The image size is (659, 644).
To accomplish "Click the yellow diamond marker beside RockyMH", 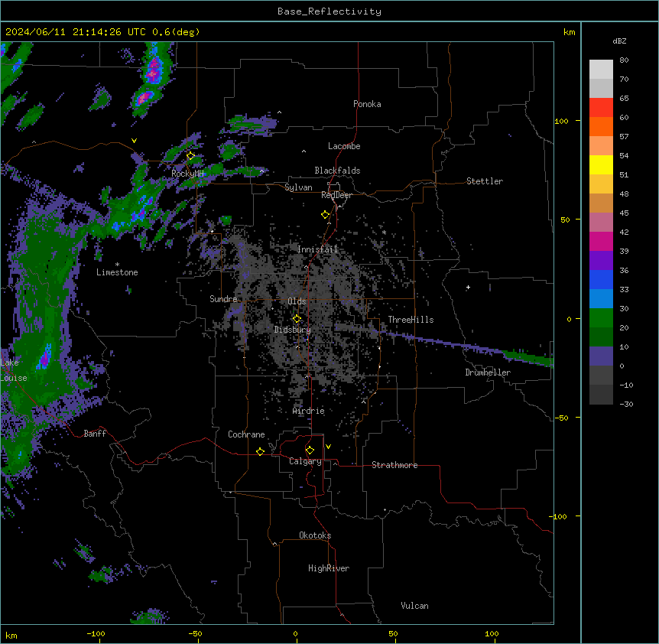I will pyautogui.click(x=191, y=156).
